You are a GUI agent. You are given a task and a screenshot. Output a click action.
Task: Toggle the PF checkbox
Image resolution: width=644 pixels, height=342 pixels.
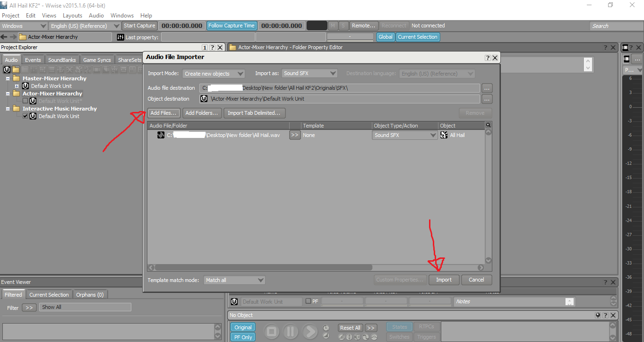309,301
